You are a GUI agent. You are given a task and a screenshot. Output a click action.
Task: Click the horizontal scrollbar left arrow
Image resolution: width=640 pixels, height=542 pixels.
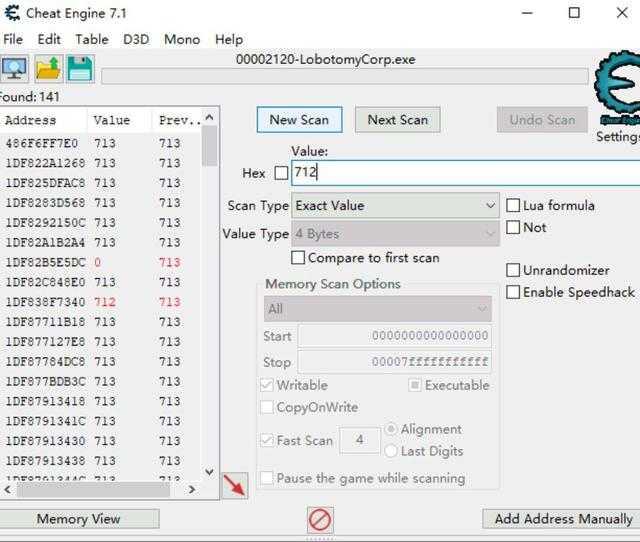coord(8,489)
